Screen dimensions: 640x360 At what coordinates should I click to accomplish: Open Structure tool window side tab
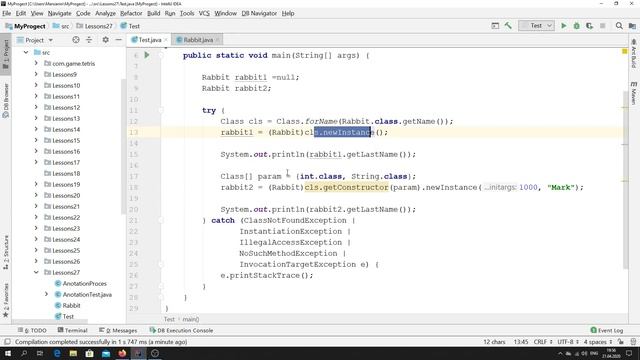pyautogui.click(x=6, y=252)
